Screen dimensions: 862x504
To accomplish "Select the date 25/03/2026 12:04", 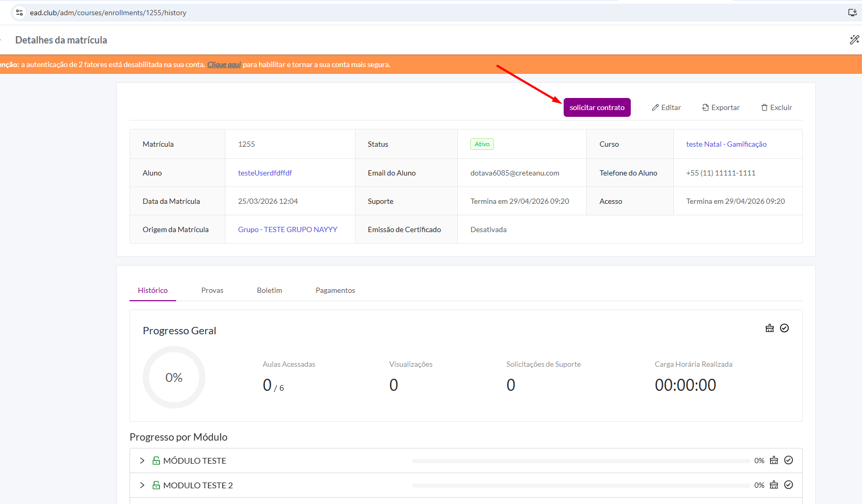I will [x=268, y=201].
